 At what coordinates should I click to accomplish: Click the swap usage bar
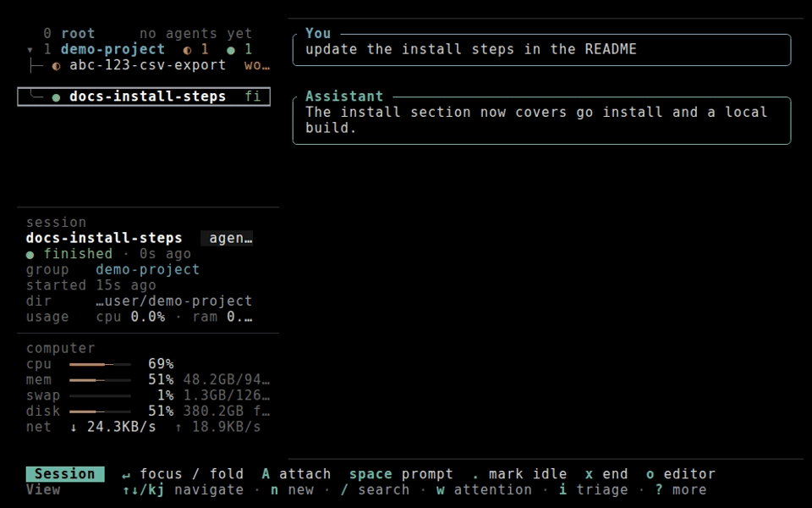[100, 396]
